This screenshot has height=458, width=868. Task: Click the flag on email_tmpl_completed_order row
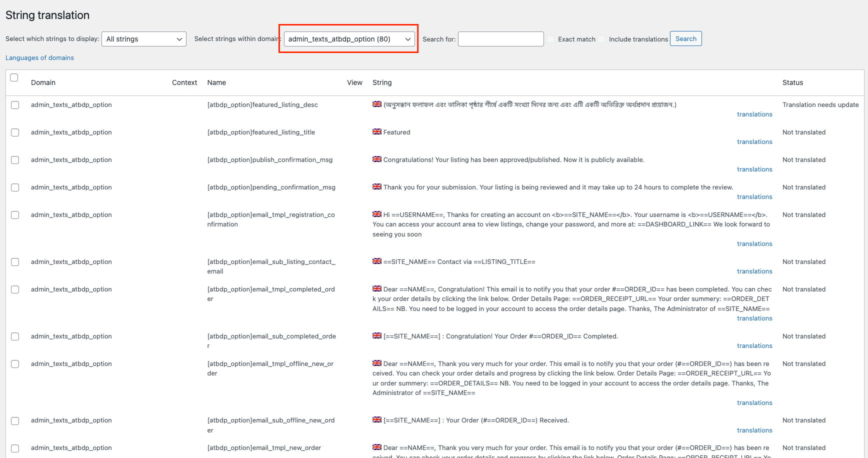pos(377,289)
